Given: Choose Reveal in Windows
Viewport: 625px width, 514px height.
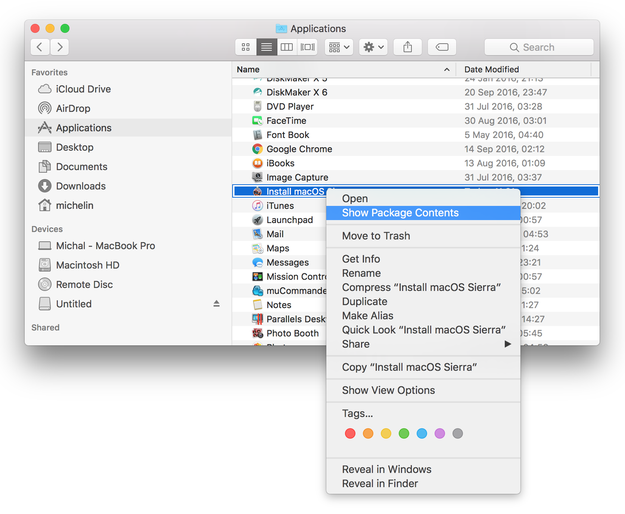Looking at the screenshot, I should pos(423,469).
